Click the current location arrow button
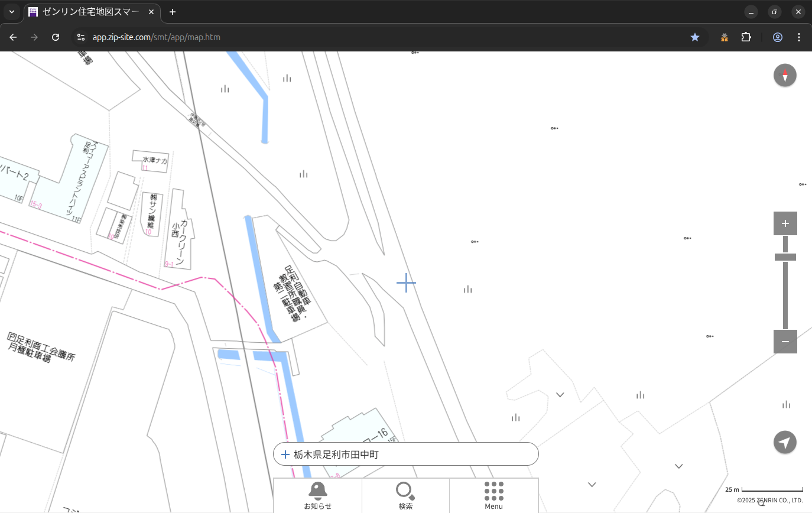 pos(785,443)
